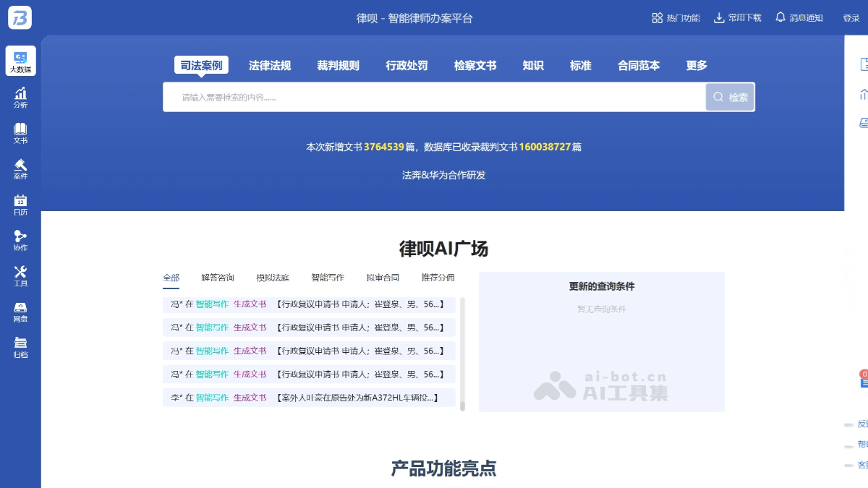868x488 pixels.
Task: Expand the 更多 menu
Action: click(696, 66)
